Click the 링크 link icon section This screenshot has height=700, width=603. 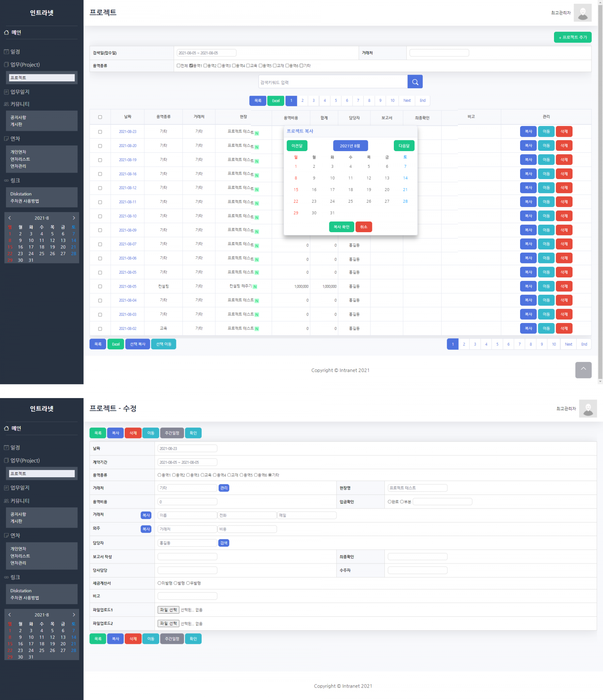coord(12,181)
